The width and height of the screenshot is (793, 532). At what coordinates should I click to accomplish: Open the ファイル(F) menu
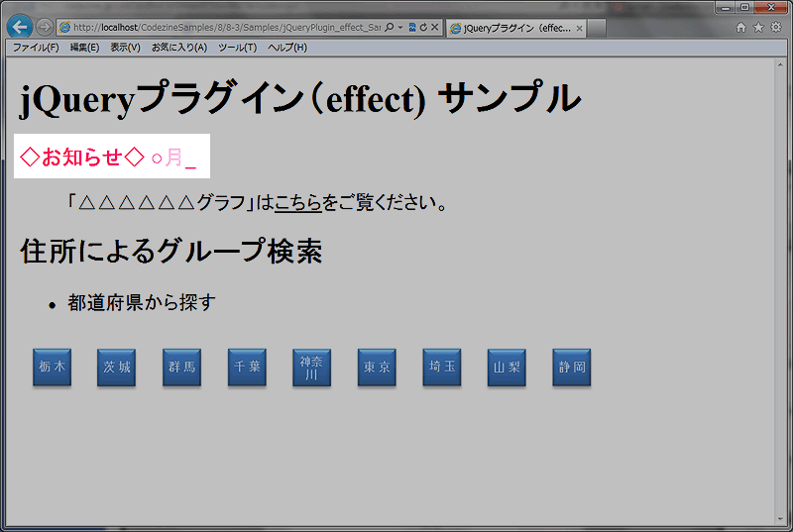pyautogui.click(x=36, y=48)
